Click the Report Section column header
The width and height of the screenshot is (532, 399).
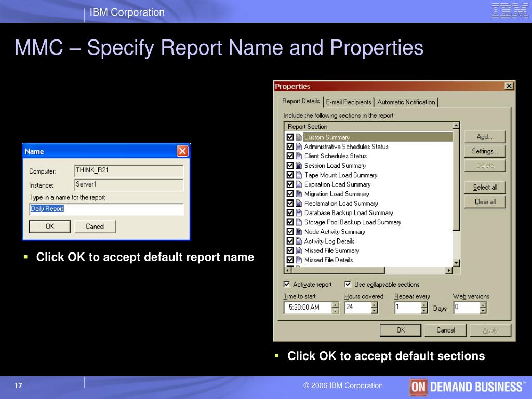coord(368,127)
